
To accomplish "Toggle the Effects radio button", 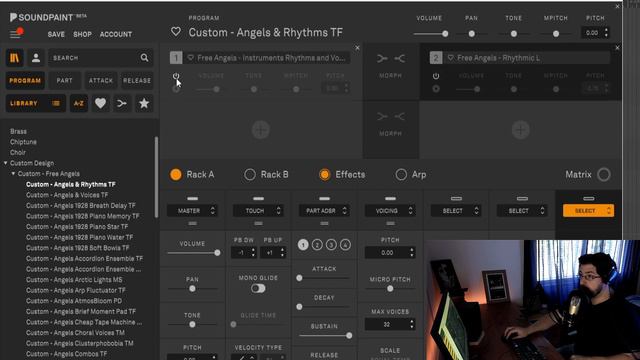I will (x=324, y=175).
